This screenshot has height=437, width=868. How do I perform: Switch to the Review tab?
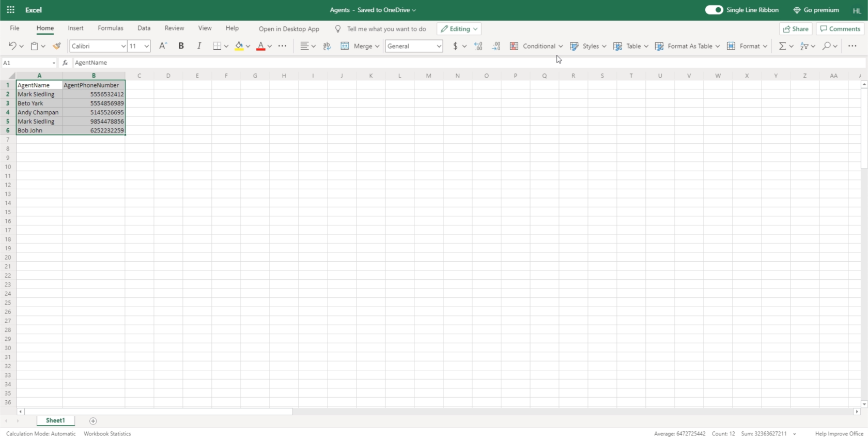pos(174,28)
